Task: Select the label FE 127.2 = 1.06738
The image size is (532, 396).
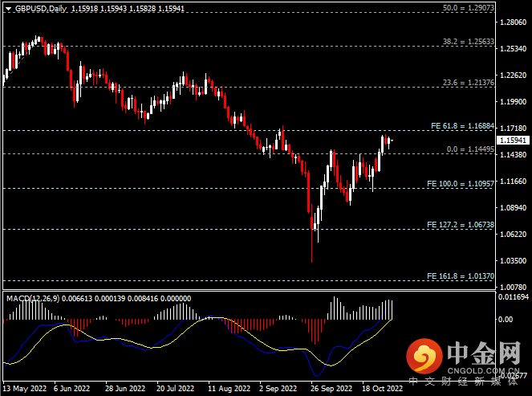Action: click(x=461, y=225)
